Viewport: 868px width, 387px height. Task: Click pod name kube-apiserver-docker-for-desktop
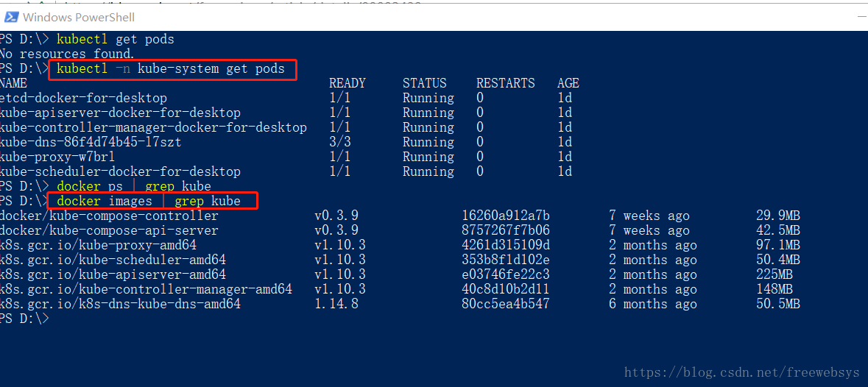tap(120, 113)
